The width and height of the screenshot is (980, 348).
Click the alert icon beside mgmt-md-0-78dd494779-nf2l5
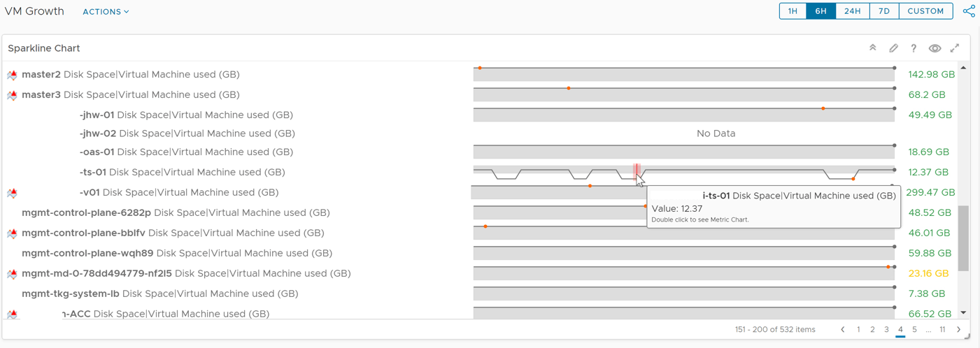click(x=12, y=274)
